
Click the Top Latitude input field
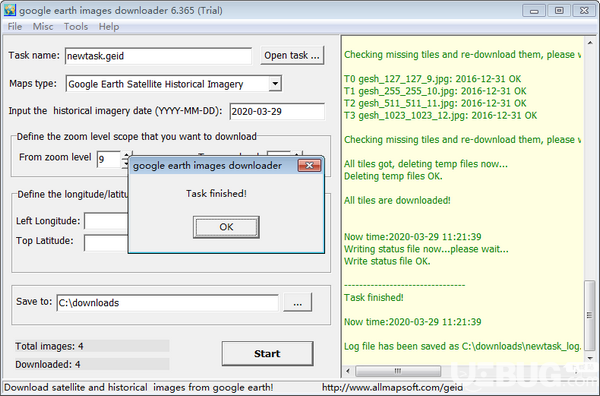click(x=106, y=243)
